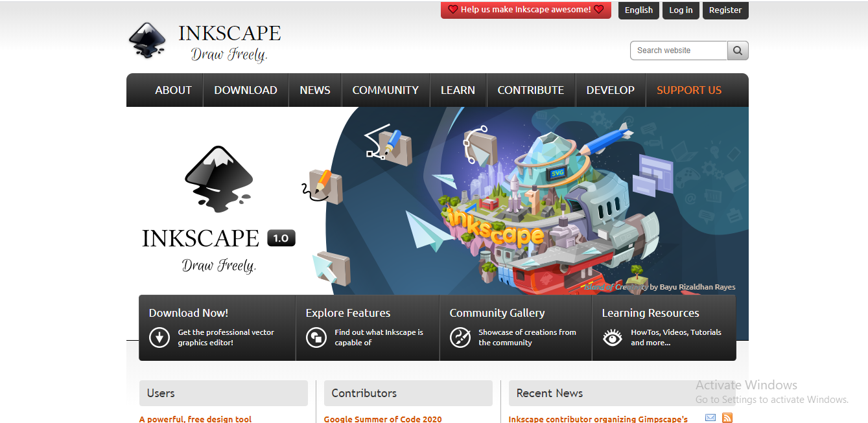Click the Community Gallery paintbrush icon
868x423 pixels.
click(x=460, y=337)
